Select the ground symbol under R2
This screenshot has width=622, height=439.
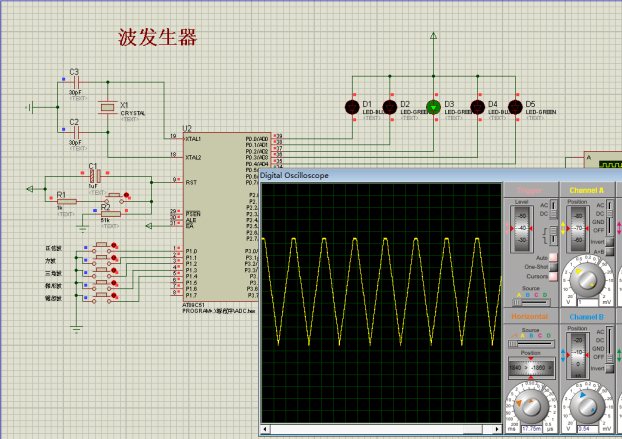click(x=83, y=229)
